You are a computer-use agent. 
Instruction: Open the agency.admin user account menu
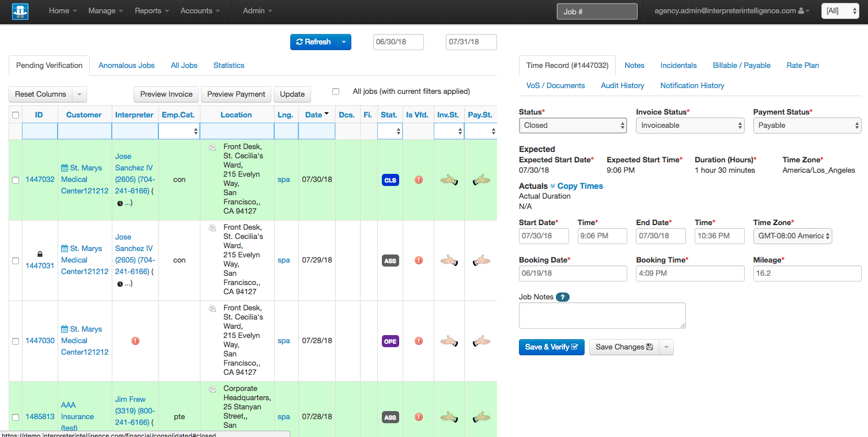(x=732, y=11)
